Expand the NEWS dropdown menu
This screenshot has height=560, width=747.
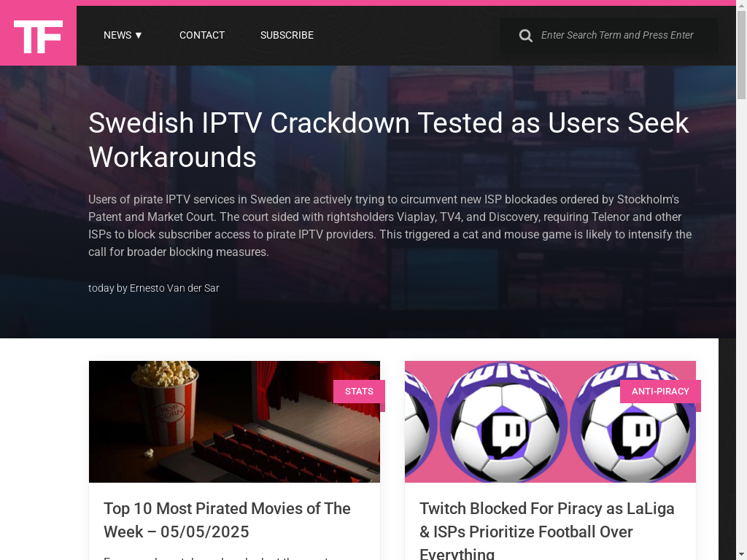pyautogui.click(x=123, y=35)
